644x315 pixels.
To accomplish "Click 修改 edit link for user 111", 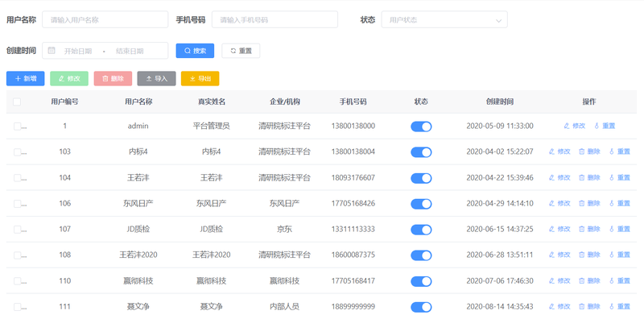I will (559, 306).
